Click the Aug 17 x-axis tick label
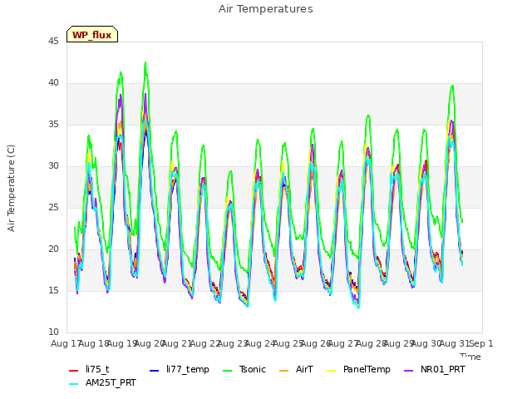This screenshot has height=399, width=532. [x=66, y=343]
